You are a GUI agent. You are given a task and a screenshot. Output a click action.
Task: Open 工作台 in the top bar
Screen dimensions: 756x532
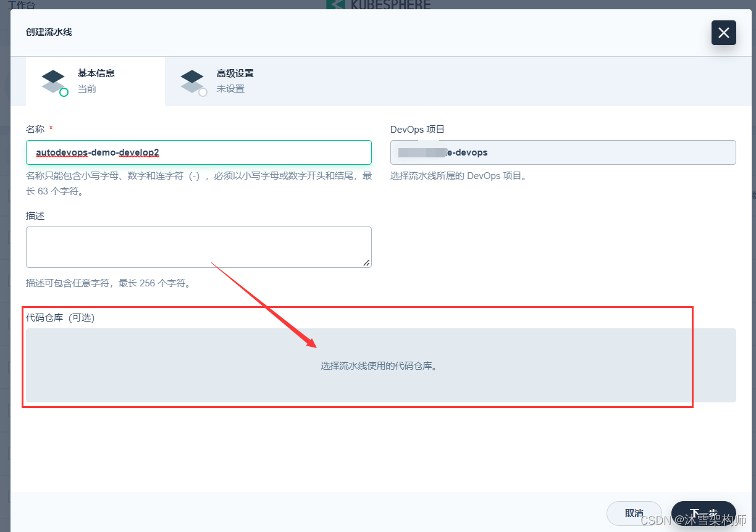click(x=22, y=4)
